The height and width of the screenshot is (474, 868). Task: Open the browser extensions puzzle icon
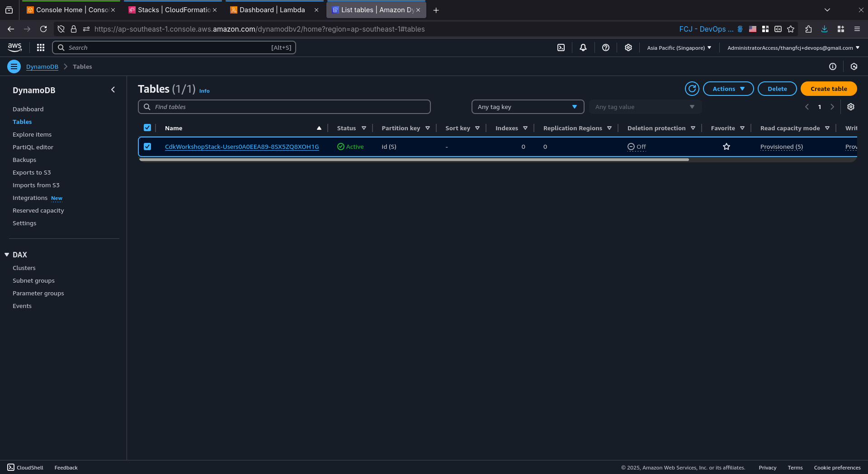(809, 29)
